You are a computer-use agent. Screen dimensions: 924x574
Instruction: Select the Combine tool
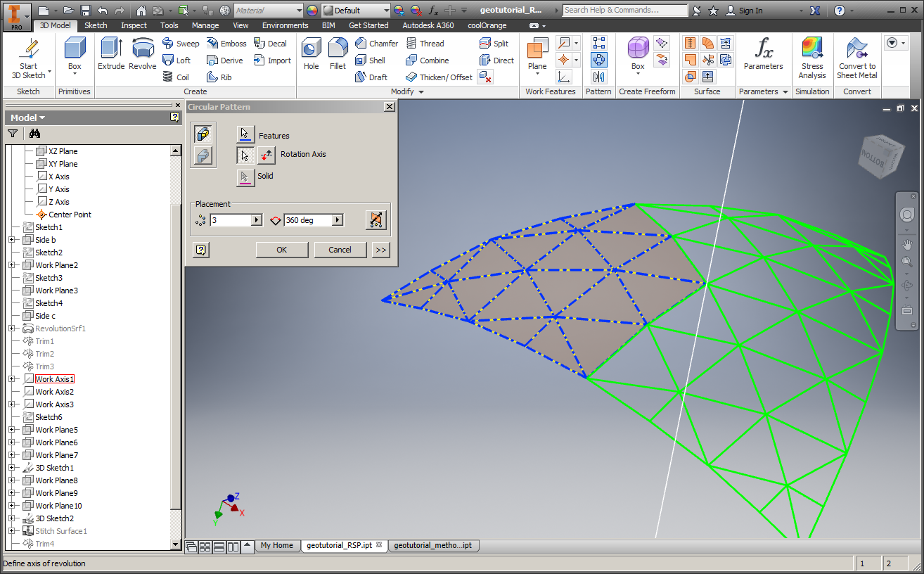428,60
